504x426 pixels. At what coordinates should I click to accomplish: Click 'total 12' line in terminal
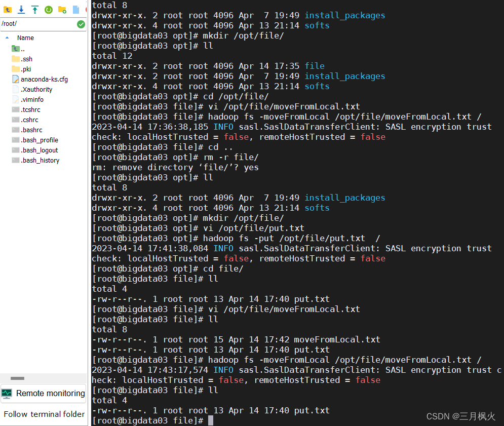coord(112,56)
